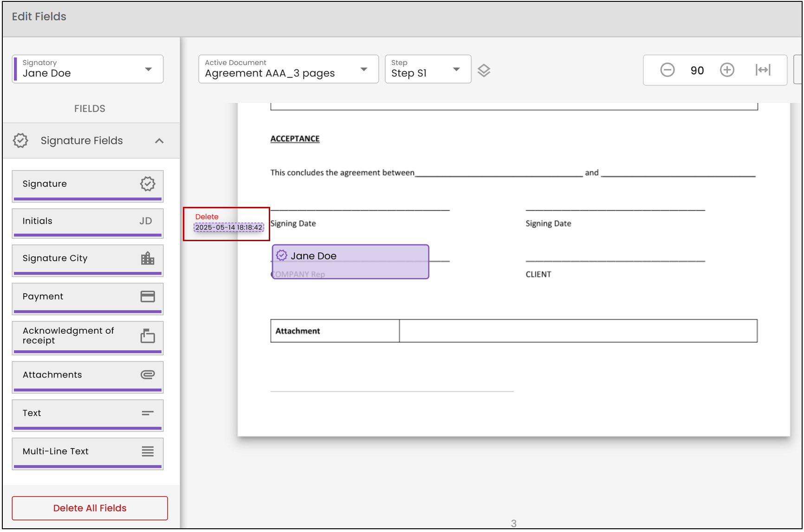Image resolution: width=804 pixels, height=532 pixels.
Task: Open the Active Document dropdown
Action: [288, 69]
